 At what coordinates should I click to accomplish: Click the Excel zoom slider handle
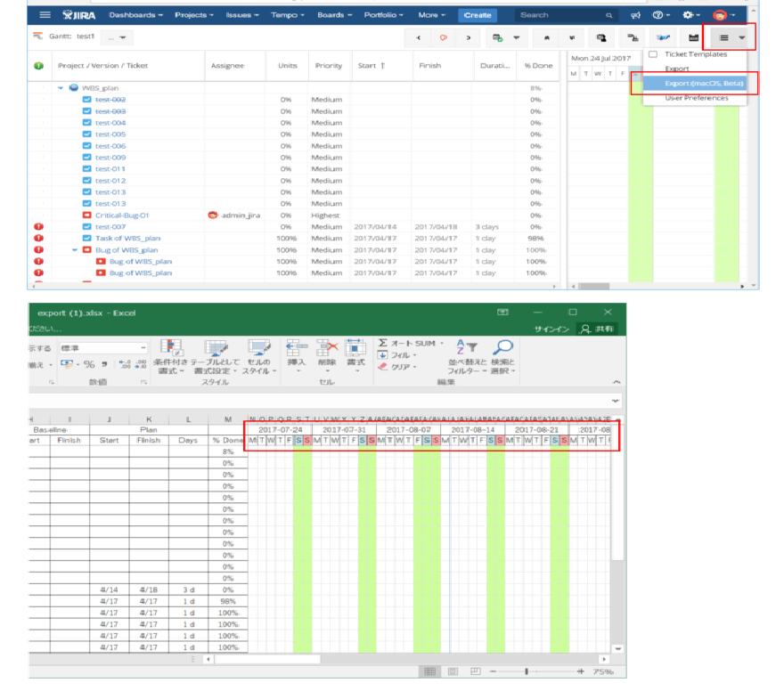point(526,671)
